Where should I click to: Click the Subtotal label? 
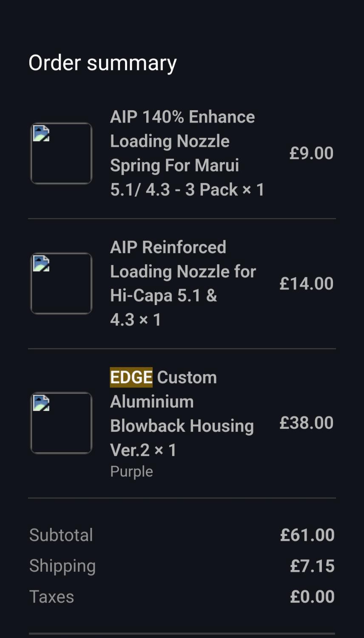coord(61,535)
